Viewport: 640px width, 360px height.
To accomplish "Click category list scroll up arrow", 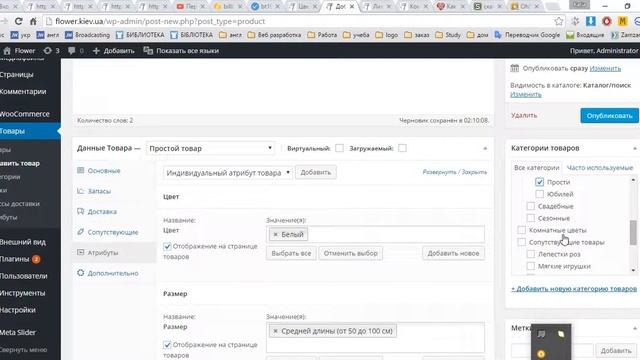I will (633, 180).
